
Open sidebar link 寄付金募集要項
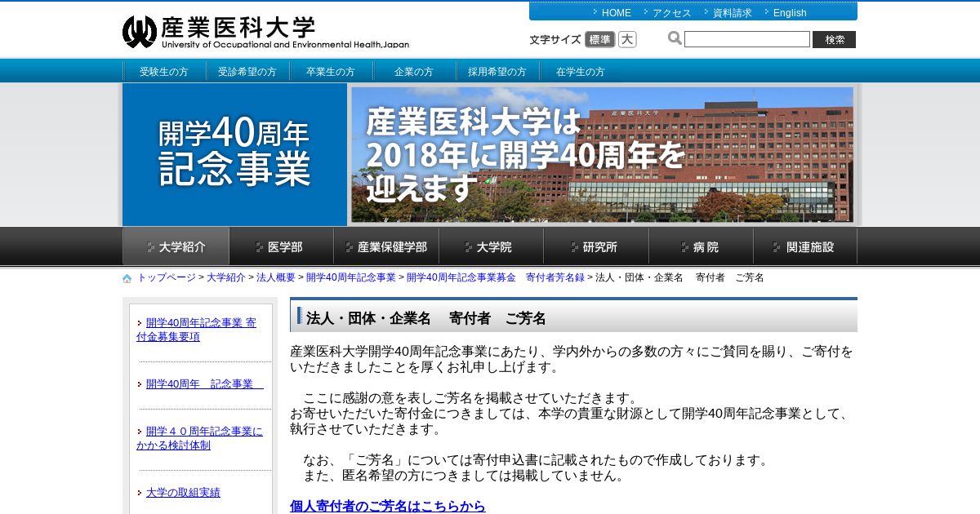[x=196, y=330]
